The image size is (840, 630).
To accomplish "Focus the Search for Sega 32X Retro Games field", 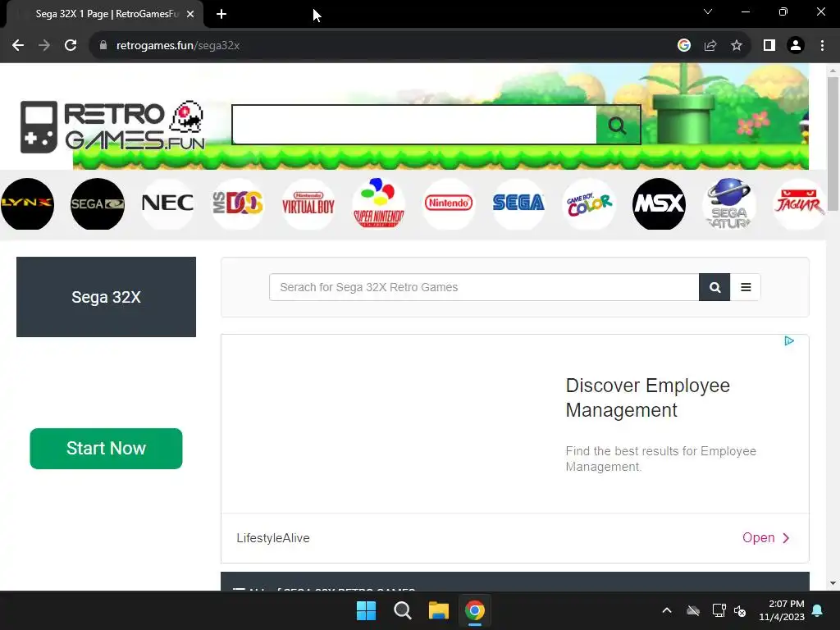I will pyautogui.click(x=484, y=287).
